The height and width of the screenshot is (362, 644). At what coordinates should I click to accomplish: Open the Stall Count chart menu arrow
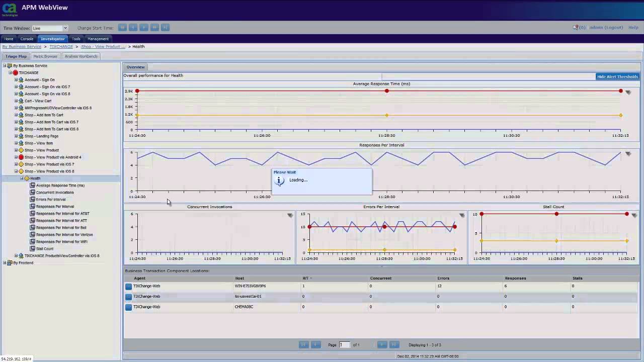(x=634, y=215)
